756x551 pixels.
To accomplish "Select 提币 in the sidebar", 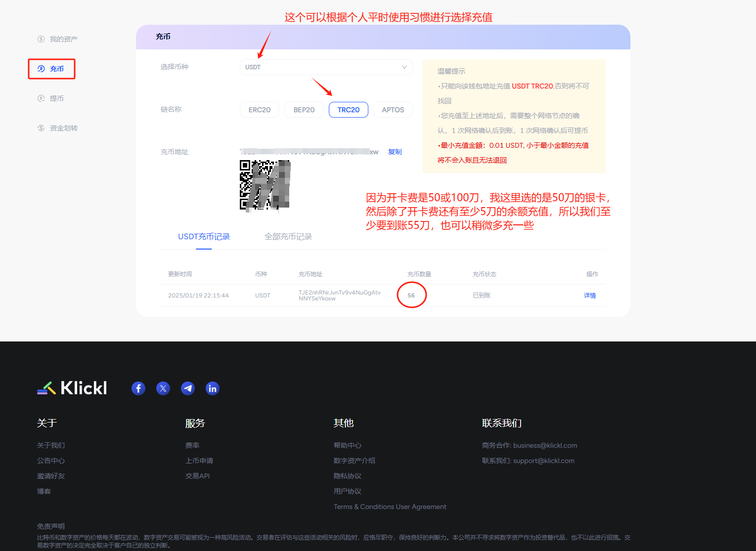I will click(x=56, y=98).
